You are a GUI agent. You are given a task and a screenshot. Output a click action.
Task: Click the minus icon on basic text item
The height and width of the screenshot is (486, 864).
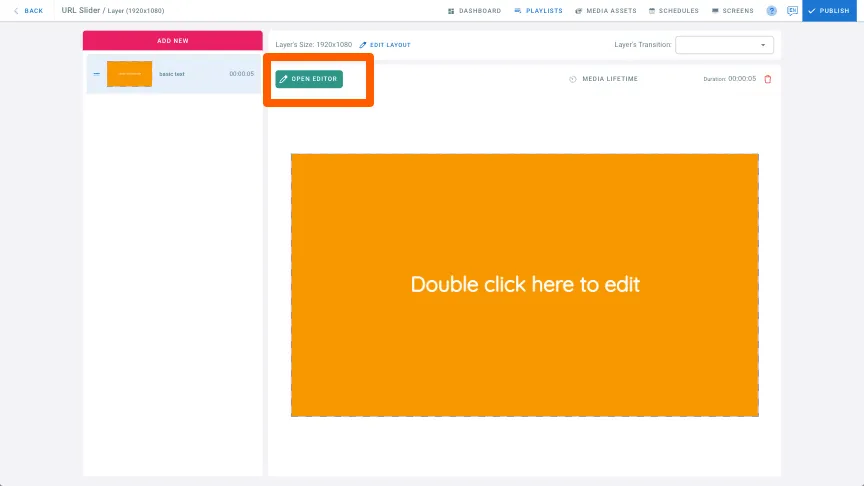click(96, 74)
